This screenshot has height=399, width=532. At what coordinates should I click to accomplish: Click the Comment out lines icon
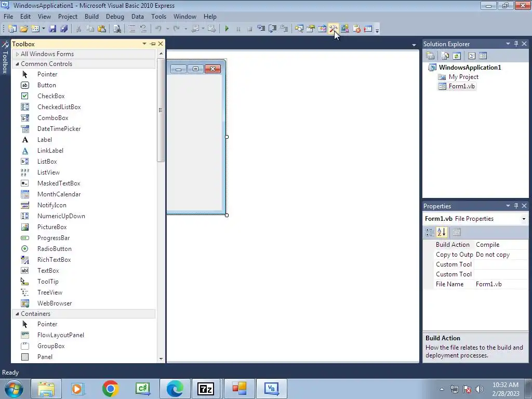point(132,29)
